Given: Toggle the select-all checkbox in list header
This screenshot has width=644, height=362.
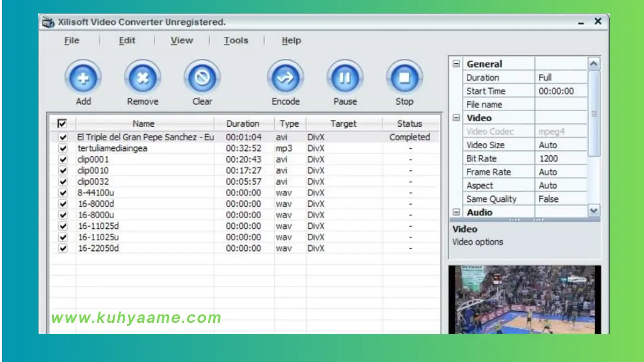Looking at the screenshot, I should point(62,123).
